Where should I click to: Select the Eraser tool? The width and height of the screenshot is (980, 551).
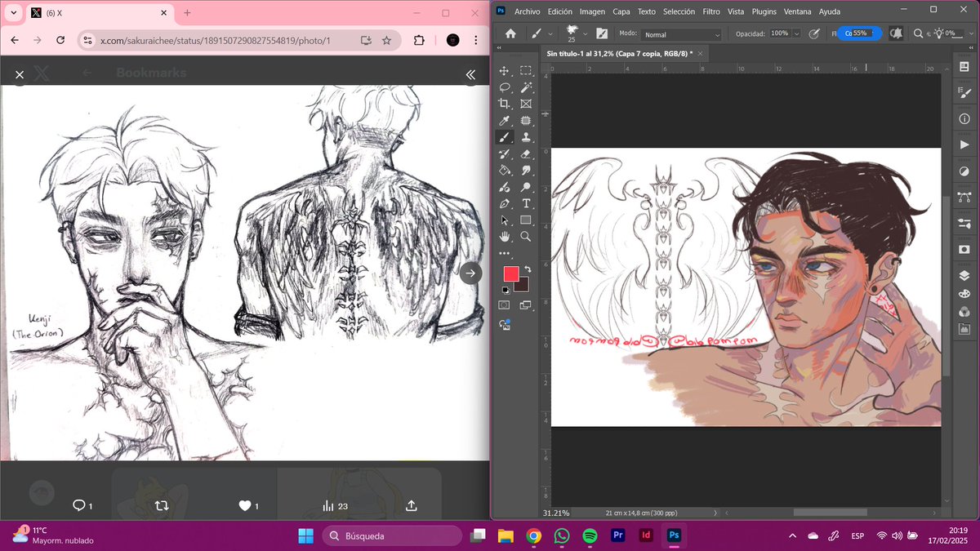pyautogui.click(x=526, y=153)
